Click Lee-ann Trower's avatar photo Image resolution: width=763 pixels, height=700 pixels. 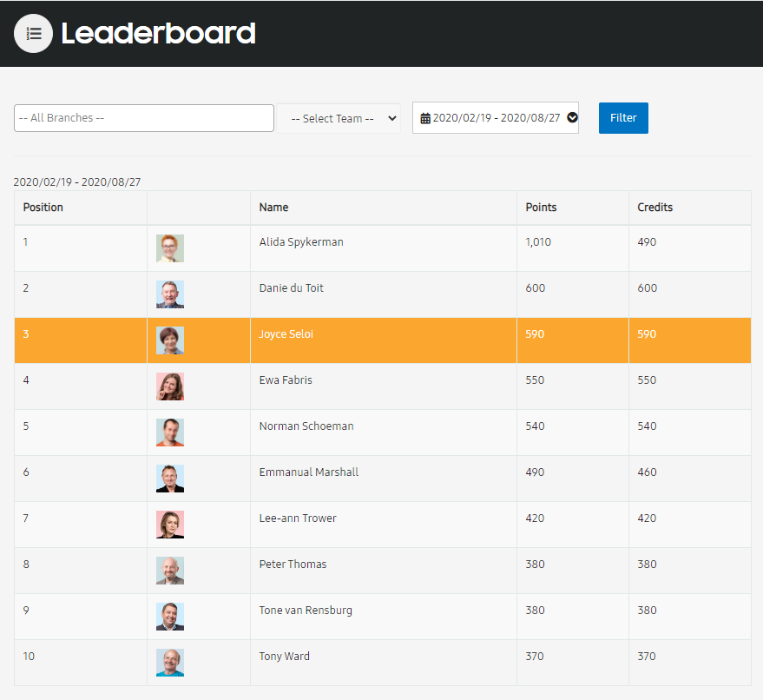(x=170, y=525)
